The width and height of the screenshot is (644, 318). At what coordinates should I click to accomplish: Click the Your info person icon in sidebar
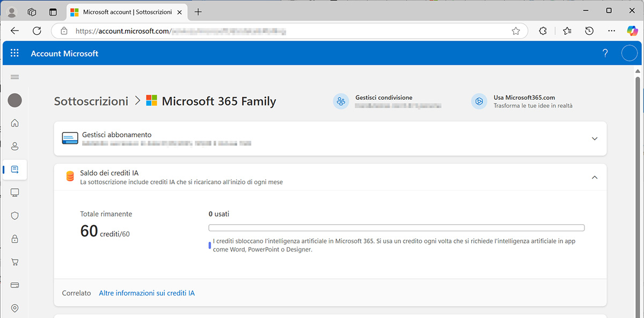click(15, 146)
